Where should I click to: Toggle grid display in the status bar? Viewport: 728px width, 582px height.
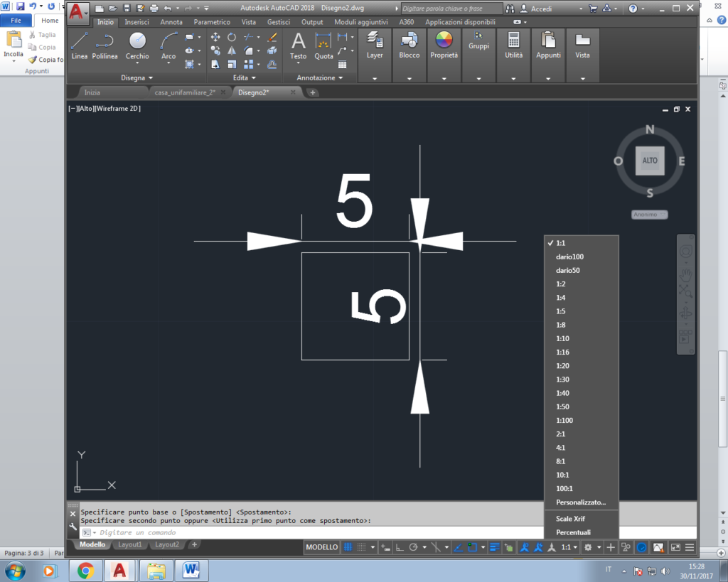pyautogui.click(x=348, y=547)
